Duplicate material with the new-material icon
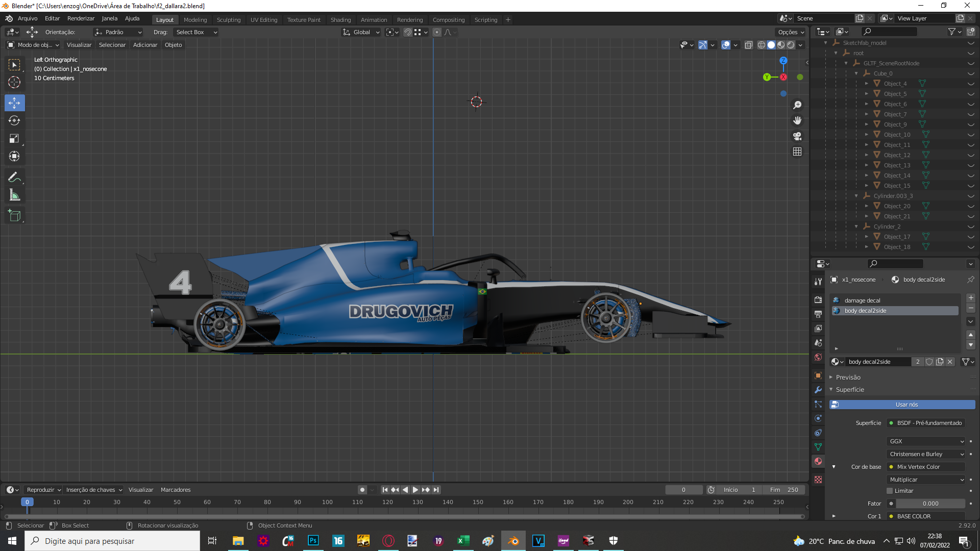The width and height of the screenshot is (980, 551). (940, 362)
